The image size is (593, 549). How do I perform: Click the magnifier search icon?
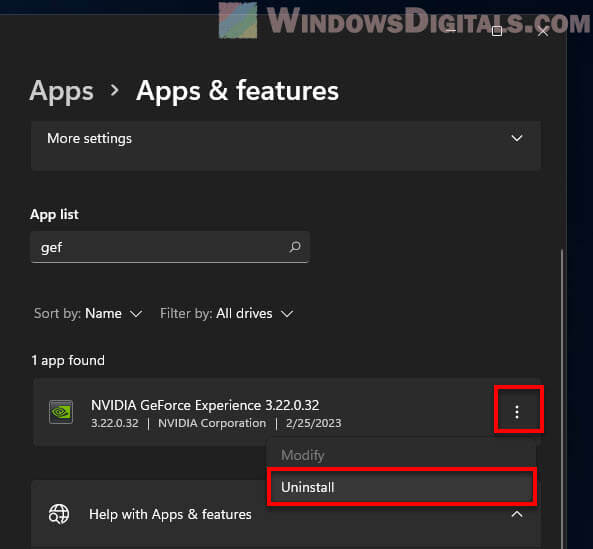(295, 247)
